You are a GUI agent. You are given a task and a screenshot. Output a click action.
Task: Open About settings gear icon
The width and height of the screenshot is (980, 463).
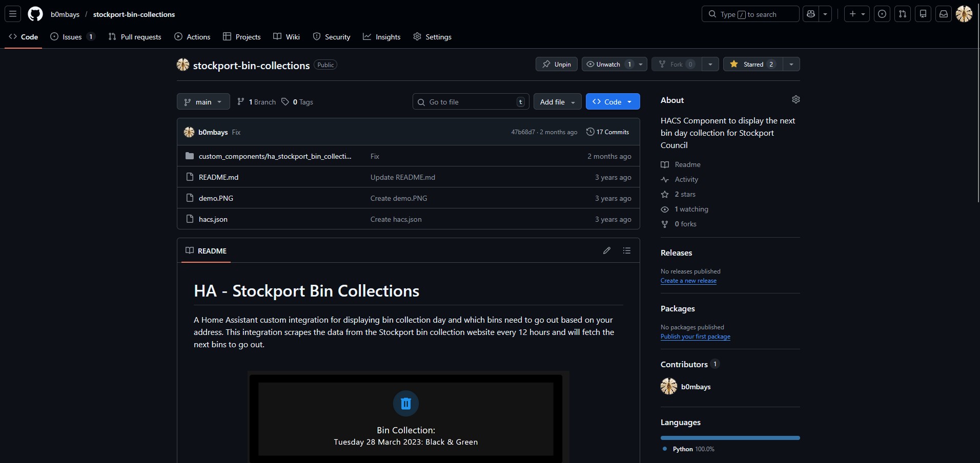coord(796,99)
